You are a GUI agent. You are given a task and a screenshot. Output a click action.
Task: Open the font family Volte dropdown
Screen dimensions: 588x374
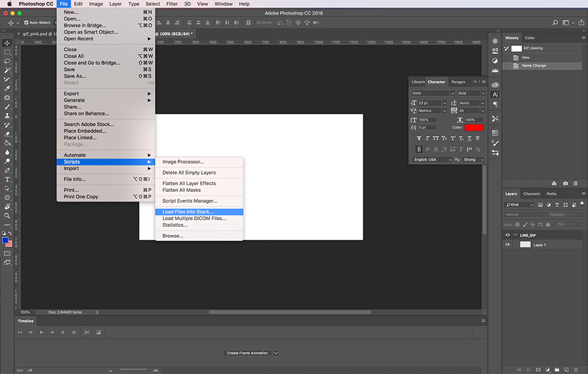[x=433, y=93]
